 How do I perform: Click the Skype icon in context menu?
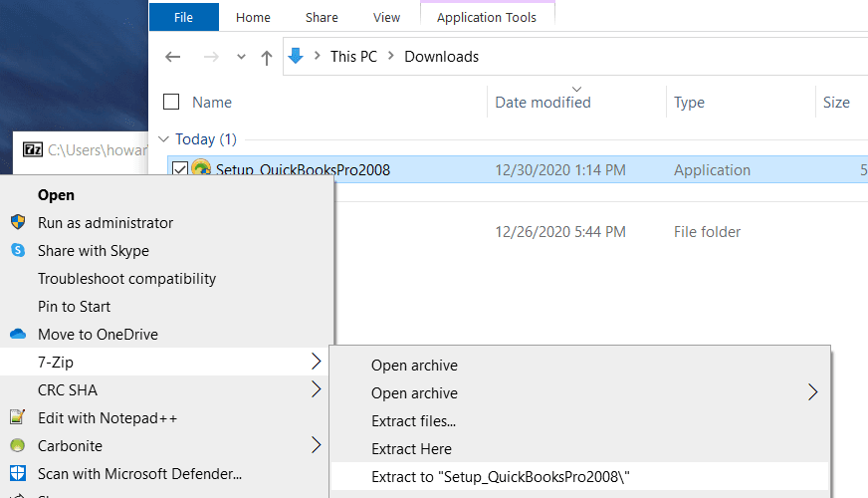pyautogui.click(x=18, y=250)
